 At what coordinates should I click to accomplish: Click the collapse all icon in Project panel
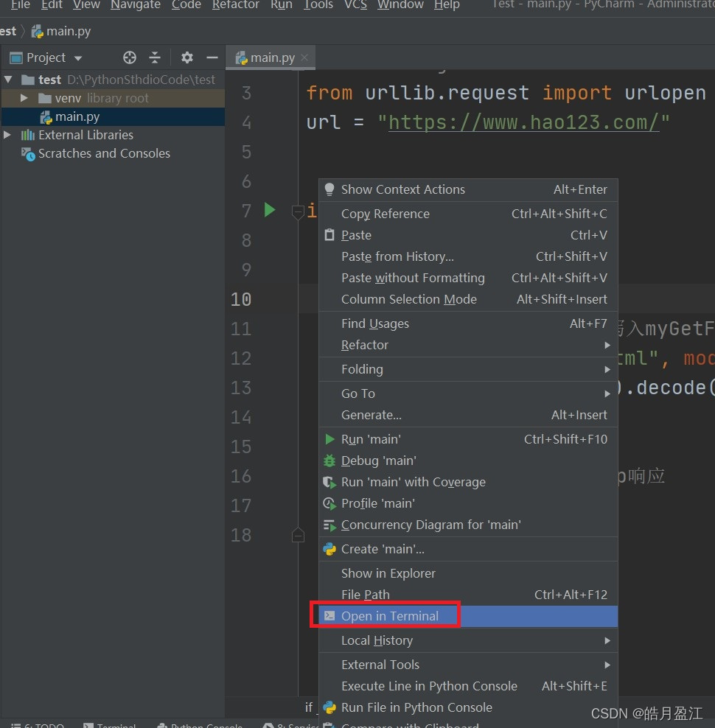coord(155,57)
